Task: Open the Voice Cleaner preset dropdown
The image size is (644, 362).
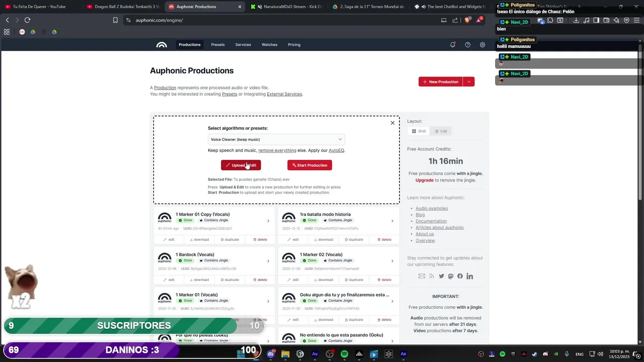Action: pyautogui.click(x=276, y=139)
